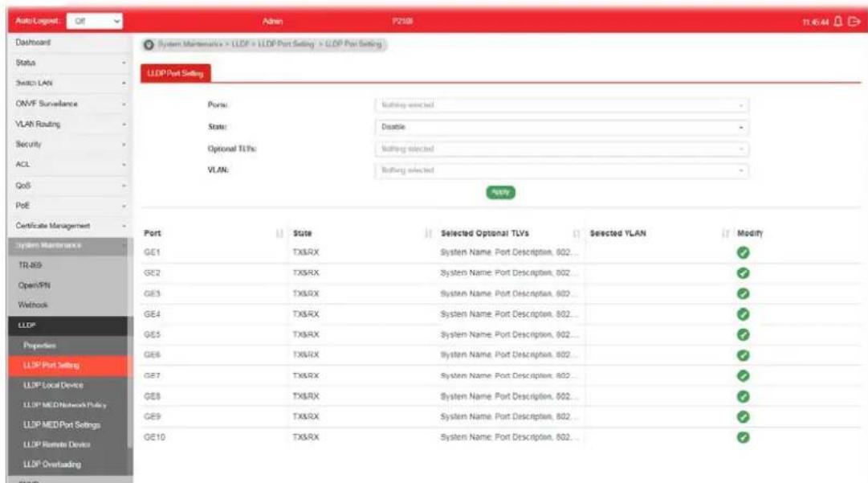868x483 pixels.
Task: Click the GE1 port cell
Action: (x=152, y=252)
